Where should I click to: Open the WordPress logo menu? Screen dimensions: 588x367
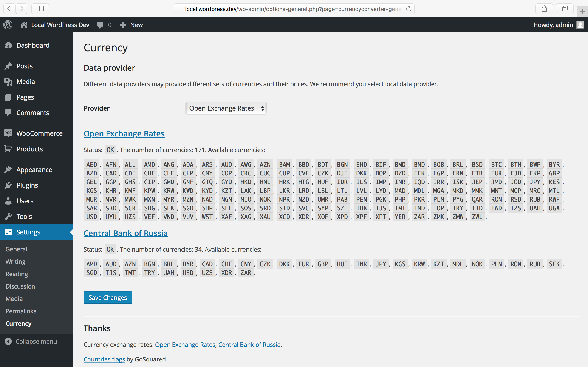[x=8, y=25]
